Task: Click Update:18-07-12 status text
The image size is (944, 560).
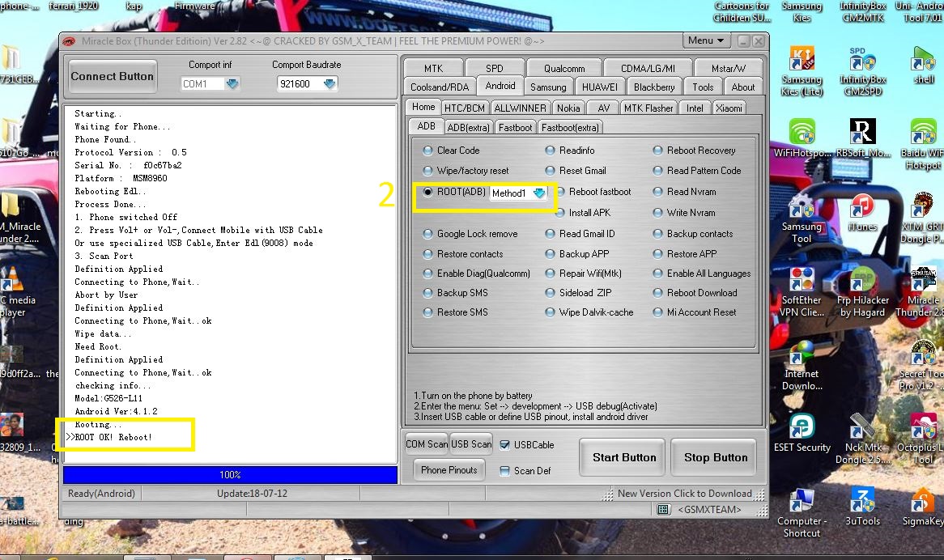Action: [x=252, y=494]
